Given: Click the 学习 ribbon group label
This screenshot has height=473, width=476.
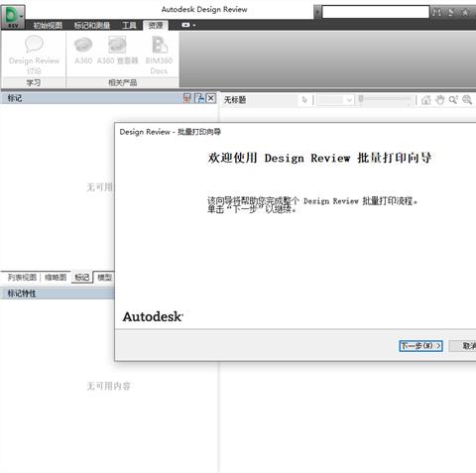Looking at the screenshot, I should point(34,82).
